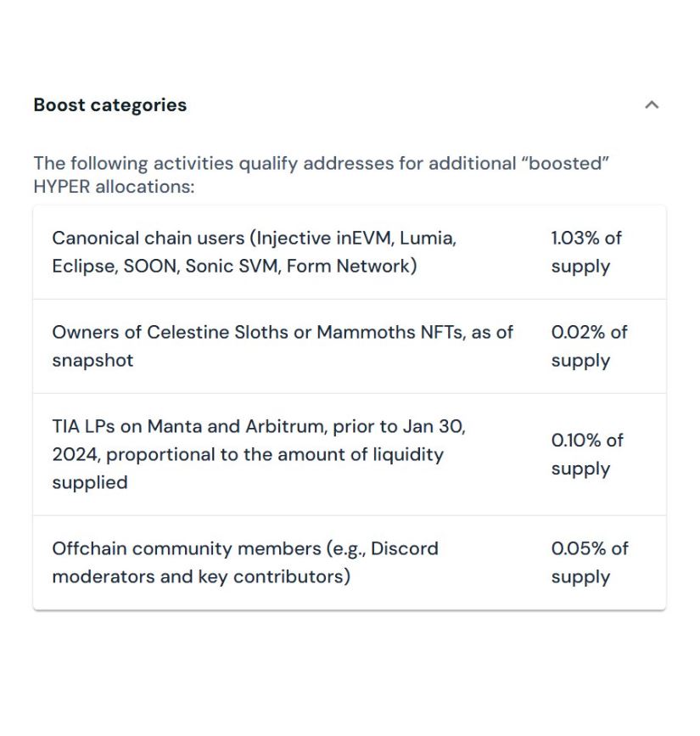Click 'proportional to the amount of liquidity' line
This screenshot has width=700, height=736.
point(275,455)
